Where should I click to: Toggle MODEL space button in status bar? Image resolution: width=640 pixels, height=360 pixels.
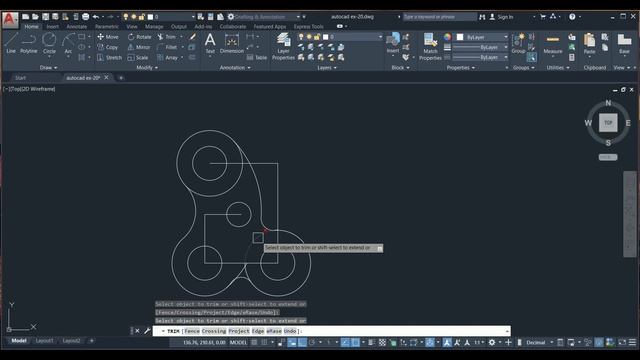point(238,342)
